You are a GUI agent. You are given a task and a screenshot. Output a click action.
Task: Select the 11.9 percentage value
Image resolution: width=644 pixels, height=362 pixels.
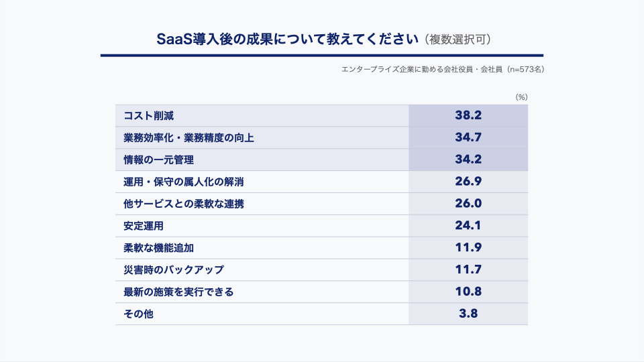coord(468,247)
